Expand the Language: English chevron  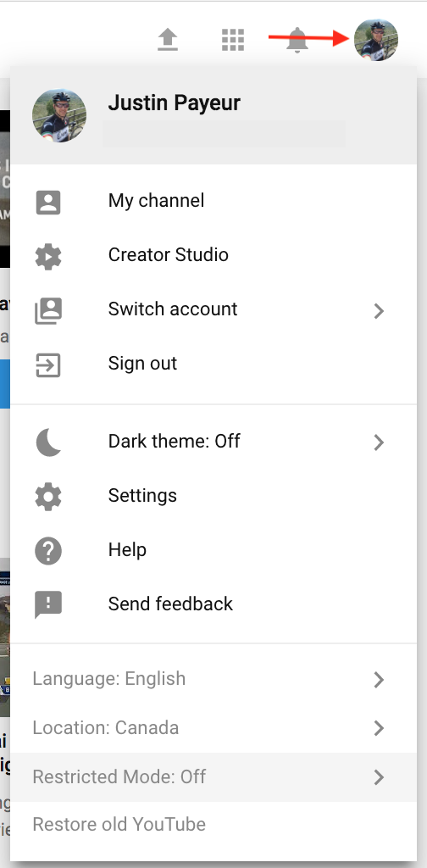click(x=379, y=679)
